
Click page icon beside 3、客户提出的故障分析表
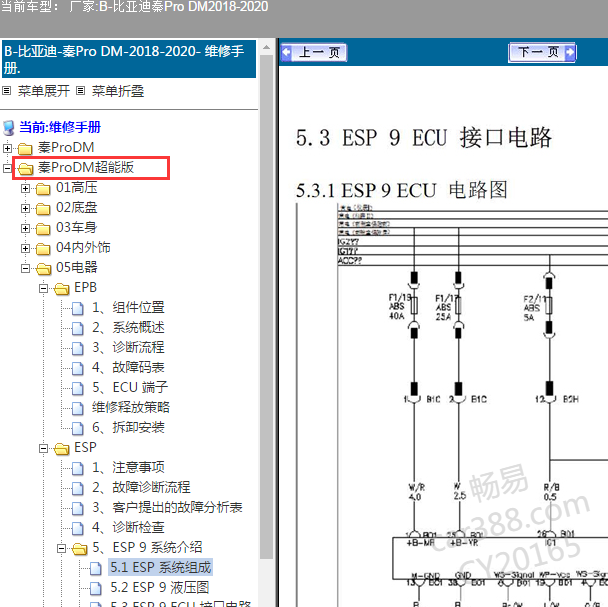[78, 508]
